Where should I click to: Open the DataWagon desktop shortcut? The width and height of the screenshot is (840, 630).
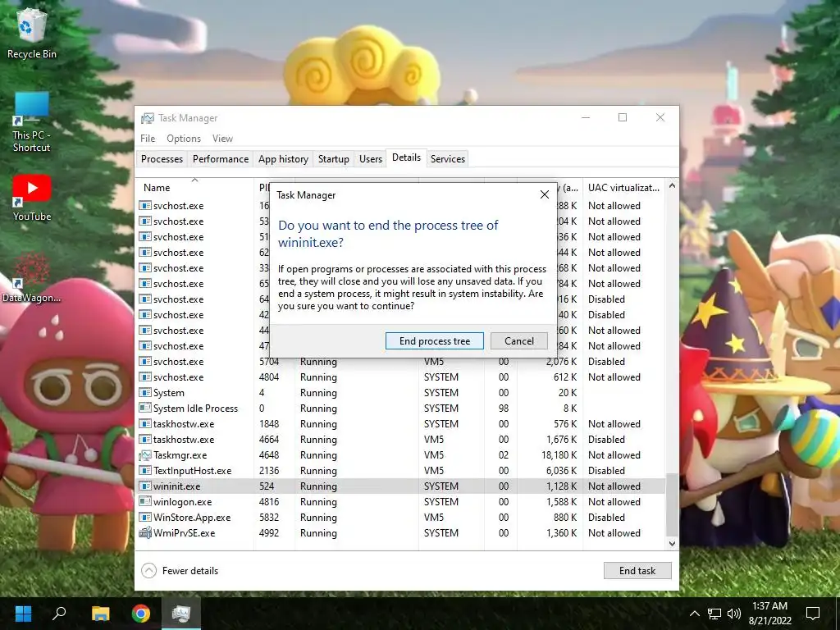32,277
